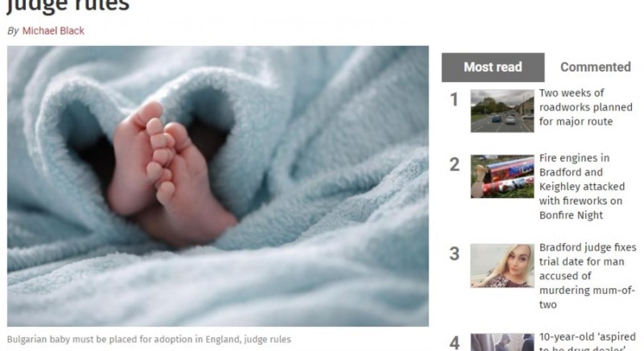644x351 pixels.
Task: Click the Bulgarian baby adoption image caption
Action: (149, 339)
